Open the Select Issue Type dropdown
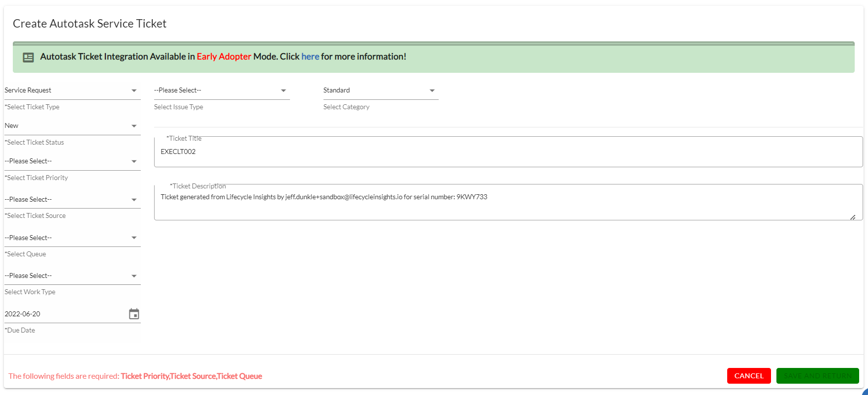 222,91
